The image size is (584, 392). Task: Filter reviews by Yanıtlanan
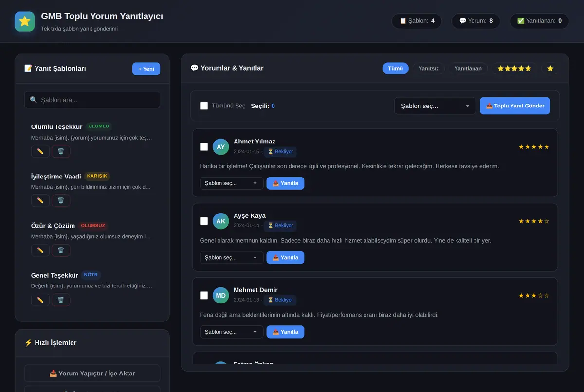pos(468,68)
